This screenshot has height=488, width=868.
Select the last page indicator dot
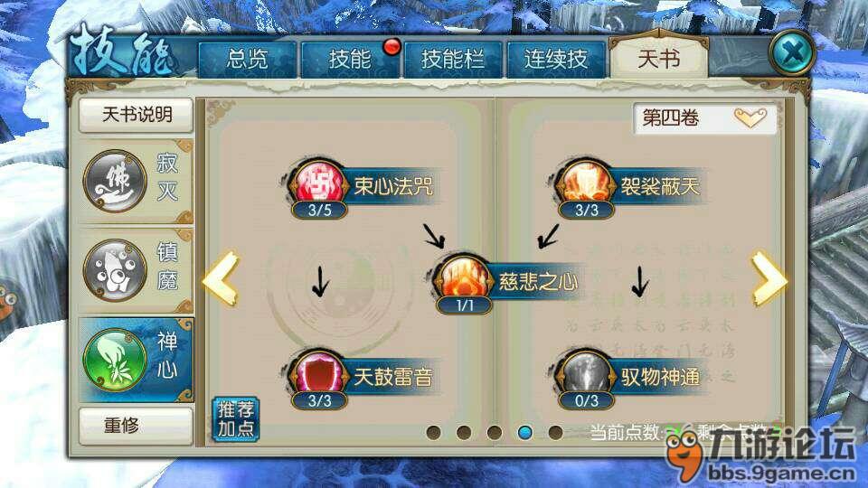click(x=556, y=432)
